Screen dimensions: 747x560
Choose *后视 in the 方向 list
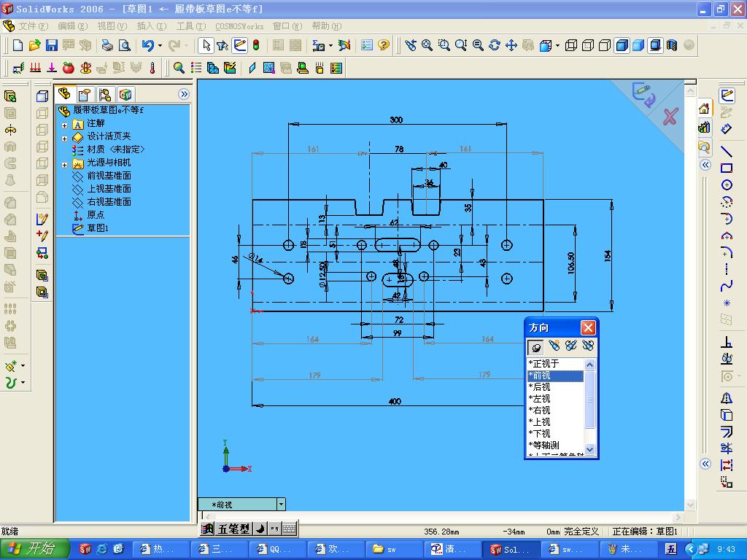click(555, 387)
